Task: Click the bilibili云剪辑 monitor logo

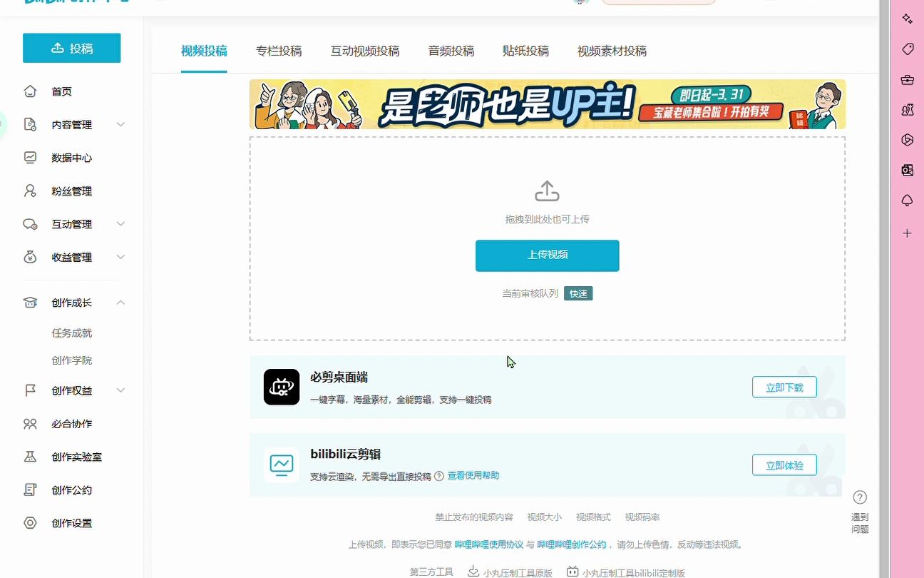Action: click(x=282, y=465)
